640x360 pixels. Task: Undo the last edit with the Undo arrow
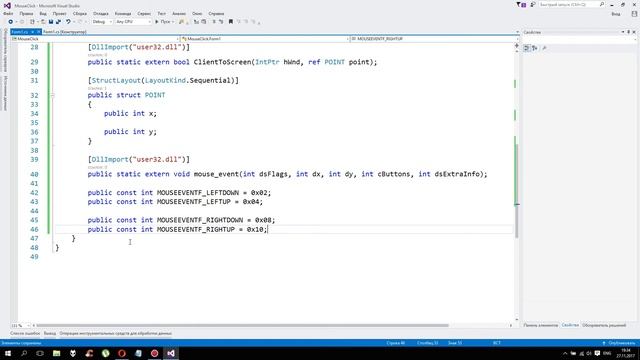[68, 22]
